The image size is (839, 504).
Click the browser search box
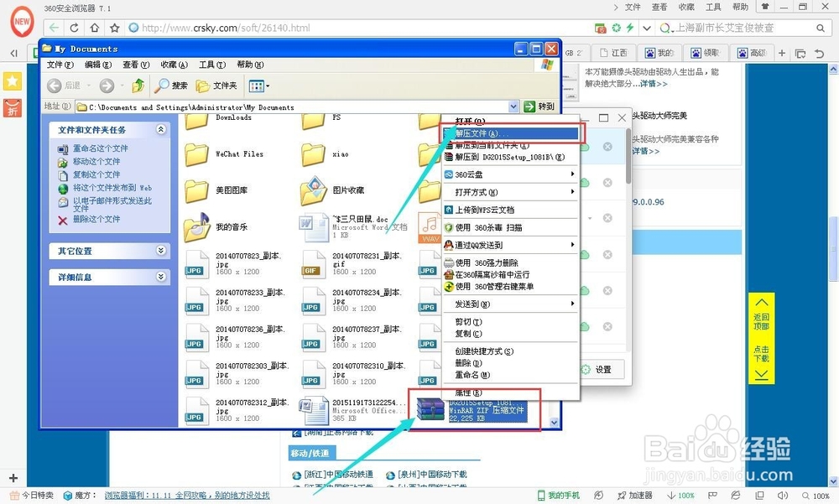point(738,28)
